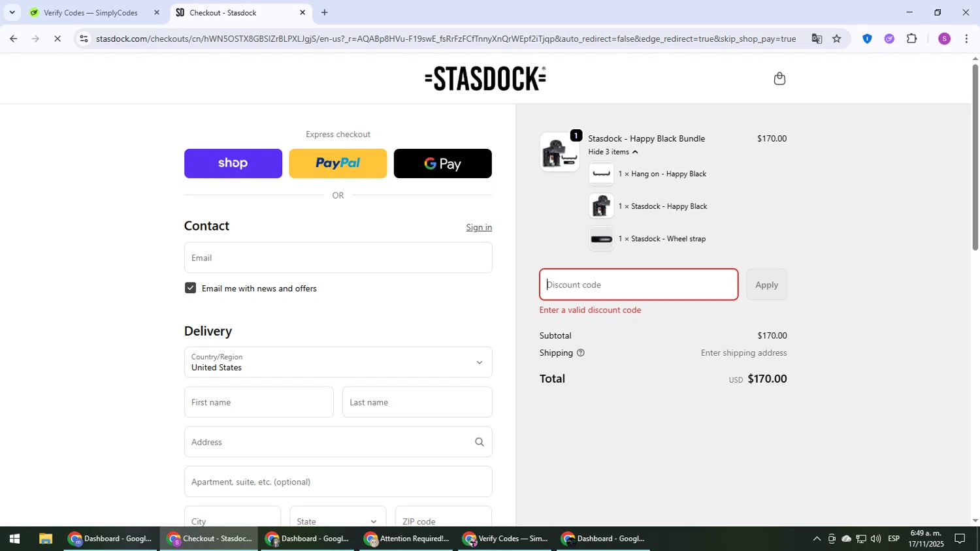Click the address search magnifier icon

[480, 442]
